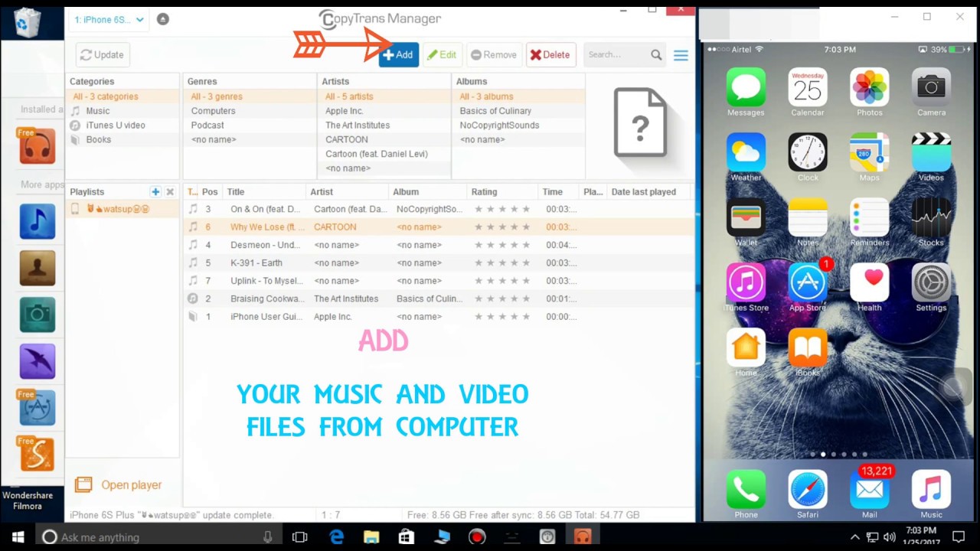
Task: Select Music category
Action: coord(97,111)
